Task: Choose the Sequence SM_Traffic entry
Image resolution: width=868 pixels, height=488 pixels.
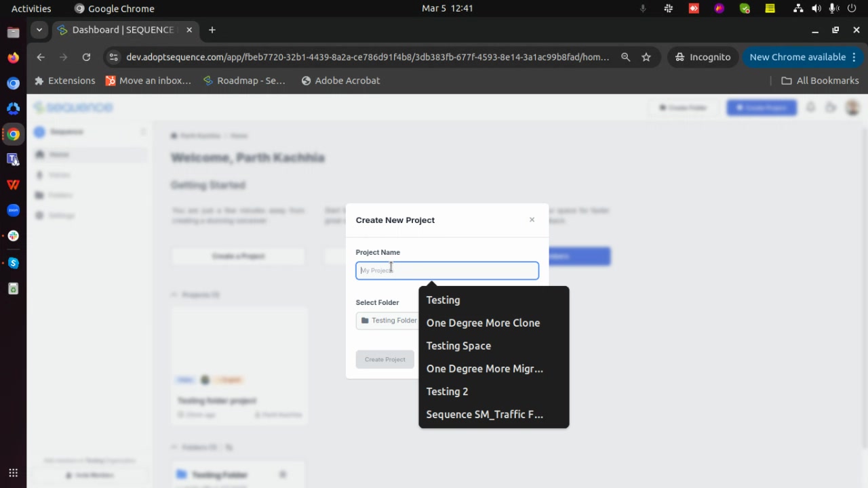Action: pyautogui.click(x=484, y=415)
